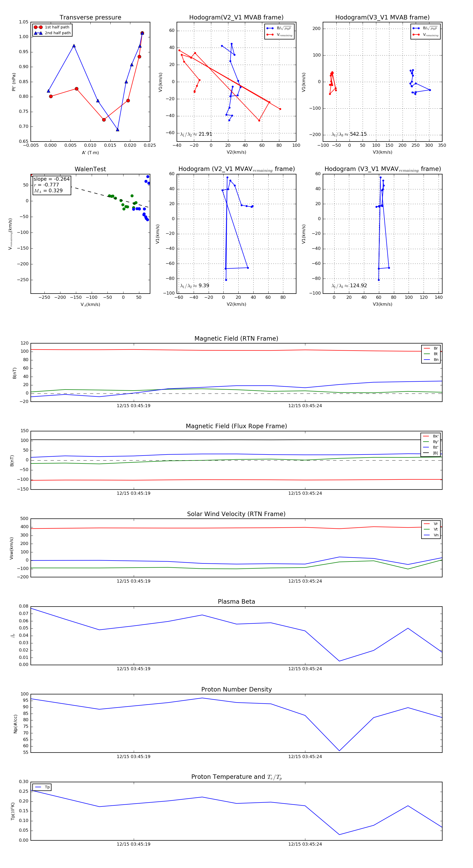473x868 pixels.
Task: Click the Bz' legend entry
Action: [431, 447]
